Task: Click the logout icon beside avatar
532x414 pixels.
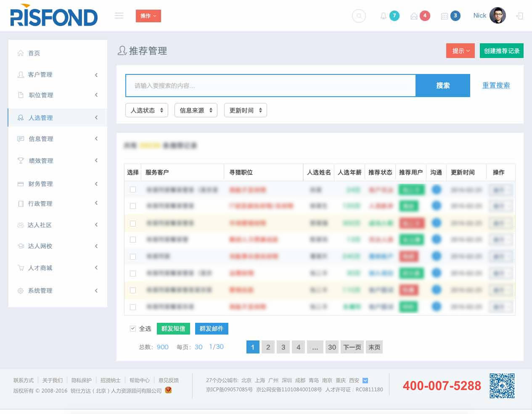Action: pos(520,16)
